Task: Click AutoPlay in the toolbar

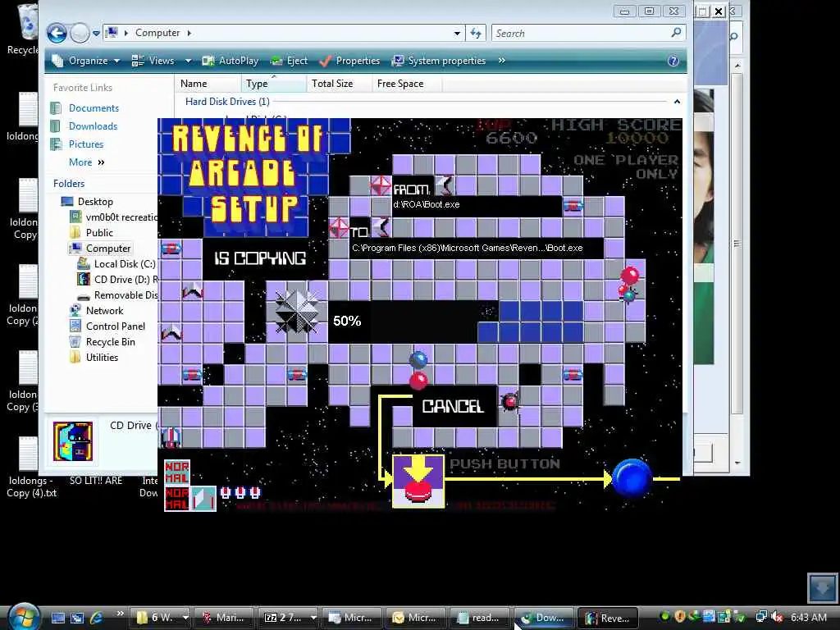Action: [231, 61]
